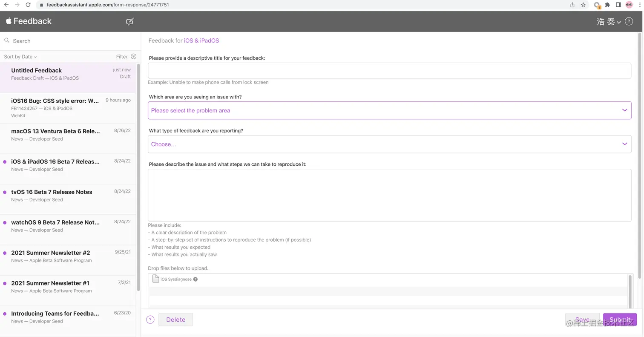
Task: Click the help icon beside Delete
Action: point(150,320)
